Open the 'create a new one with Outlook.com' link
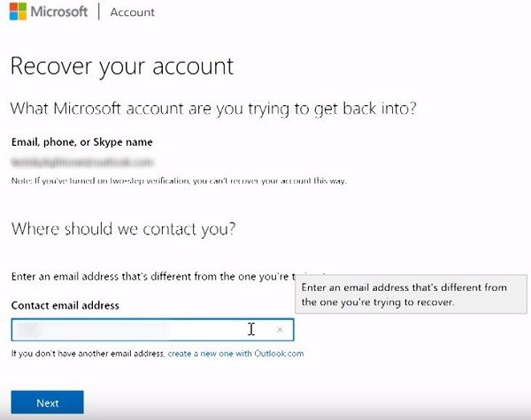This screenshot has height=420, width=531. 235,354
